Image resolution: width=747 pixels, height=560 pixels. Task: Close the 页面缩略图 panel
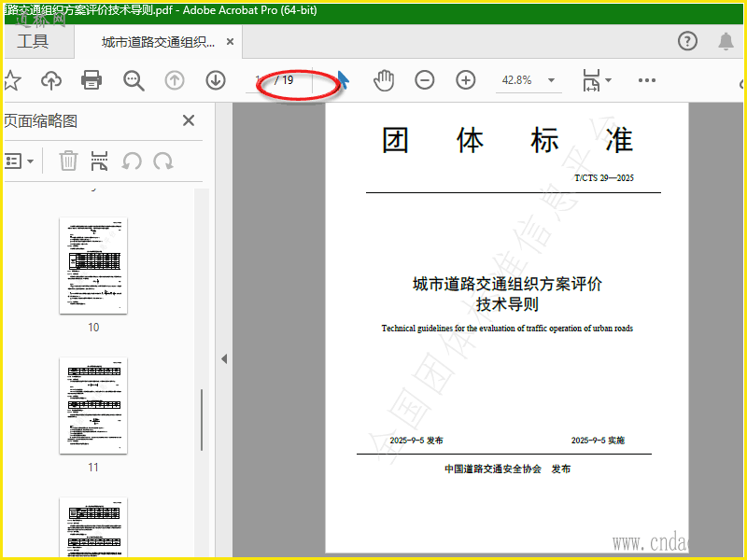(x=189, y=120)
